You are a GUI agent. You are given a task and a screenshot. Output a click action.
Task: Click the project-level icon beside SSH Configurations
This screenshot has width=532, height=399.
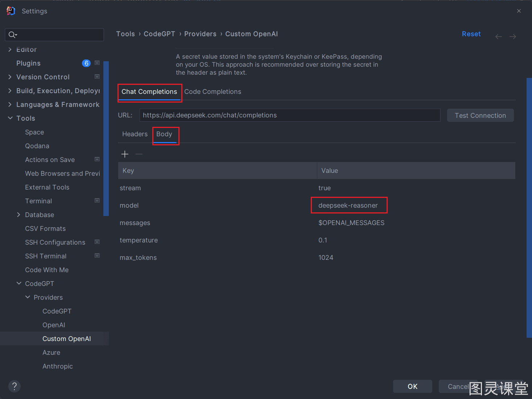(x=97, y=242)
